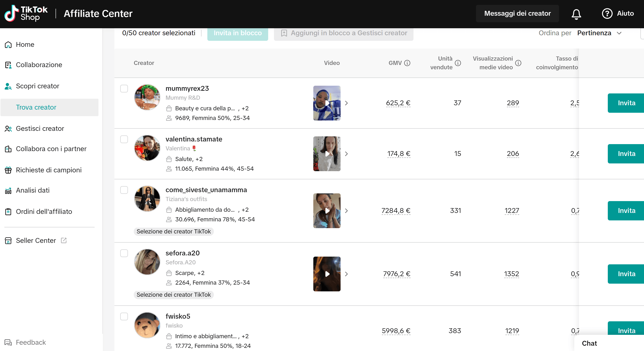Play sefora.a20 video thumbnail

tap(327, 274)
